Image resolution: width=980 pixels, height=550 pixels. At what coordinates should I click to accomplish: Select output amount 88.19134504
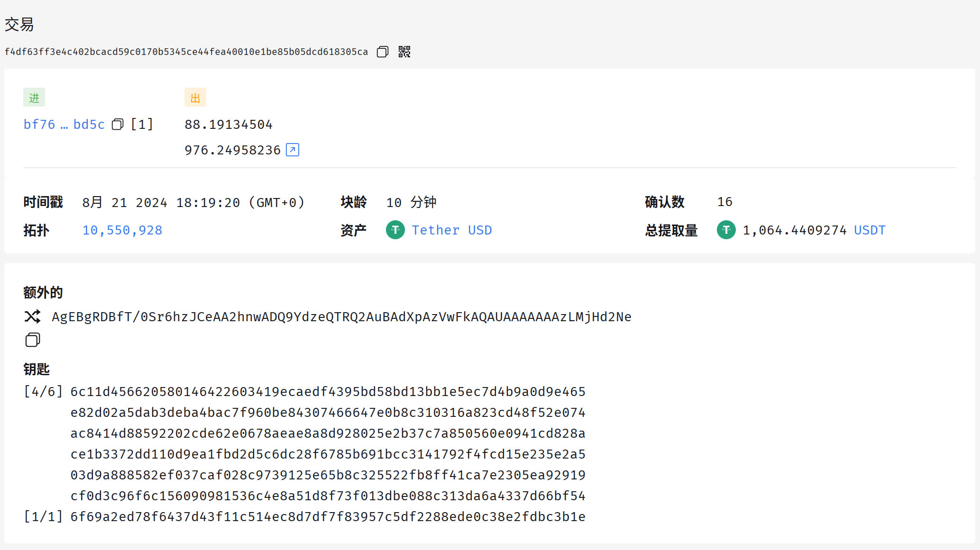click(x=229, y=125)
